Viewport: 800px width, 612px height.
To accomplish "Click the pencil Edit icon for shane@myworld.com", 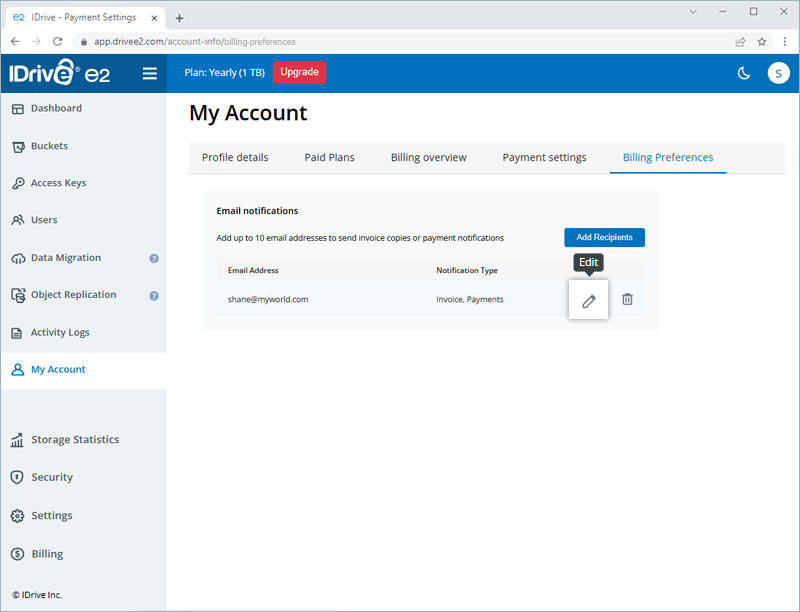I will tap(588, 300).
